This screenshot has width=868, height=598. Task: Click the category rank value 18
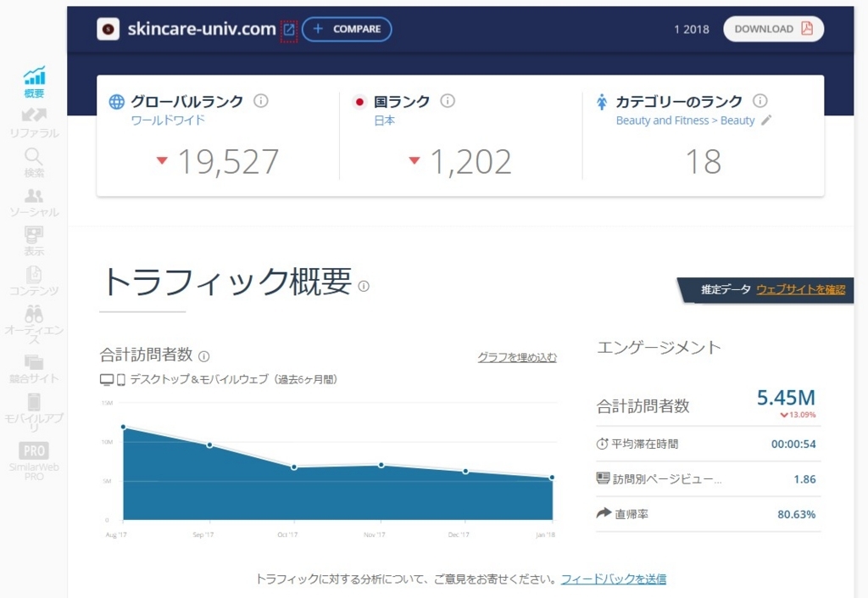point(704,162)
